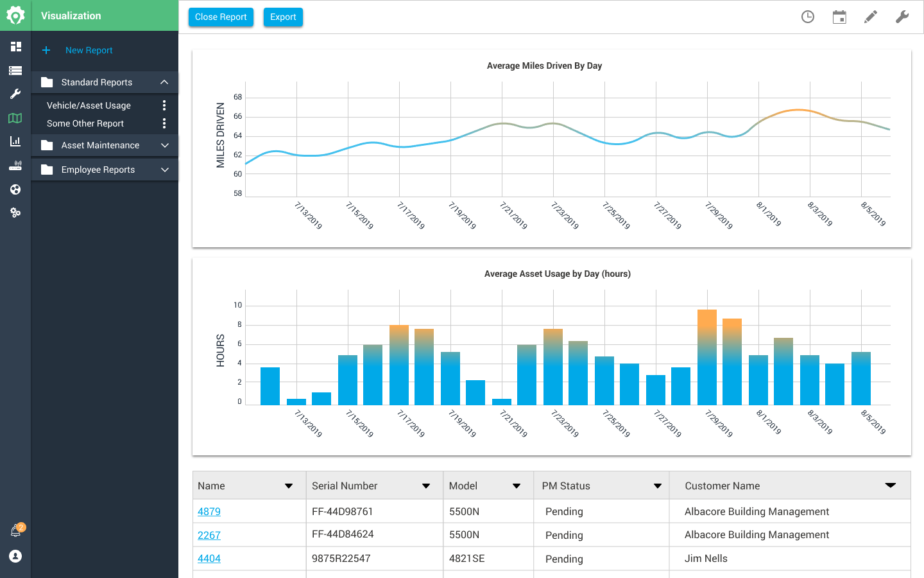
Task: Click the Pending status in row 4404
Action: click(564, 559)
